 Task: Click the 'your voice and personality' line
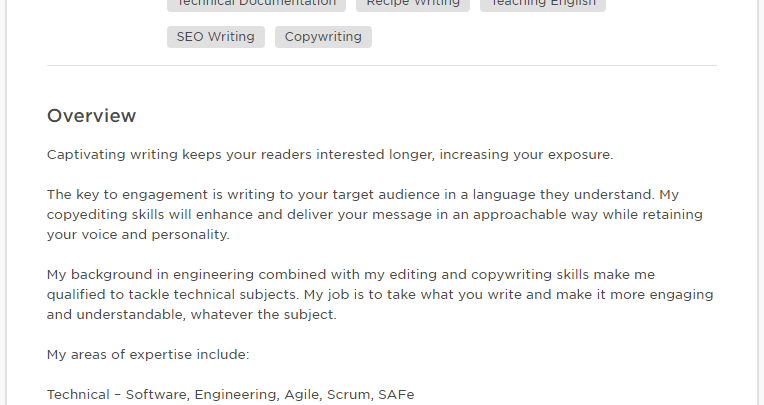point(138,235)
